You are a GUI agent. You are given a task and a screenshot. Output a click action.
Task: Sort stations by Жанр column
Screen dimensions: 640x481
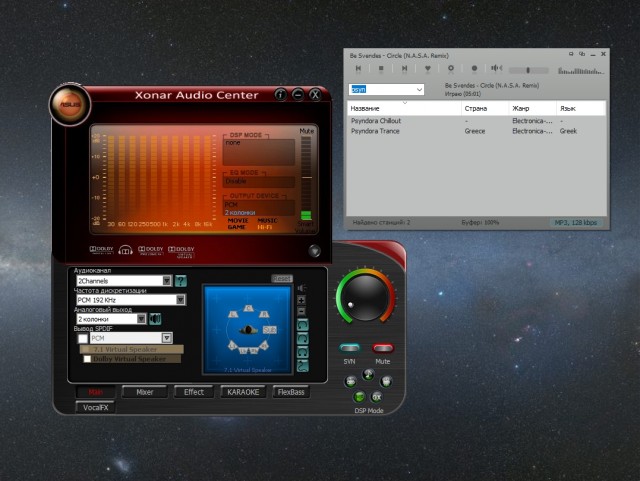point(532,108)
